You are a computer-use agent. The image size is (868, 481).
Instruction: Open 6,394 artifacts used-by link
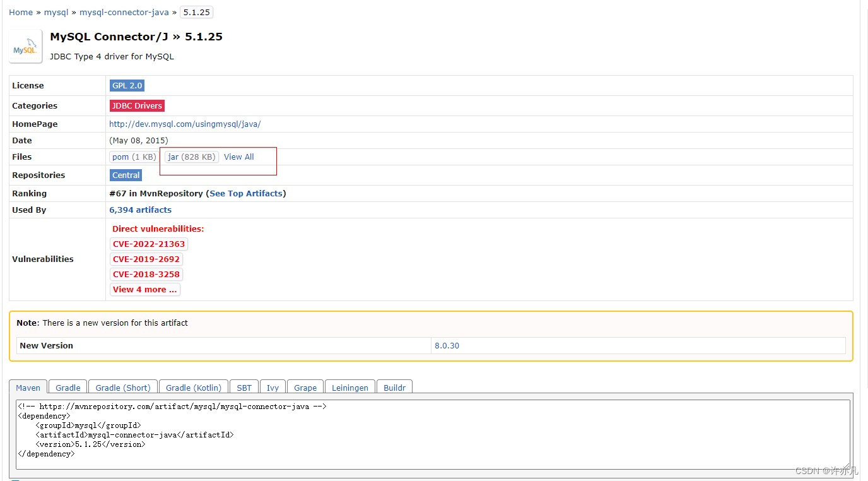click(x=141, y=210)
